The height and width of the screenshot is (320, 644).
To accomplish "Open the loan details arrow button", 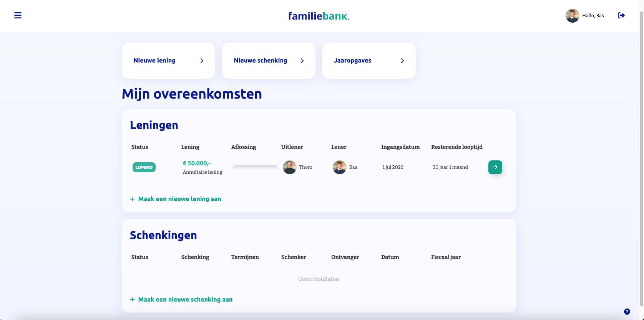I will point(495,167).
